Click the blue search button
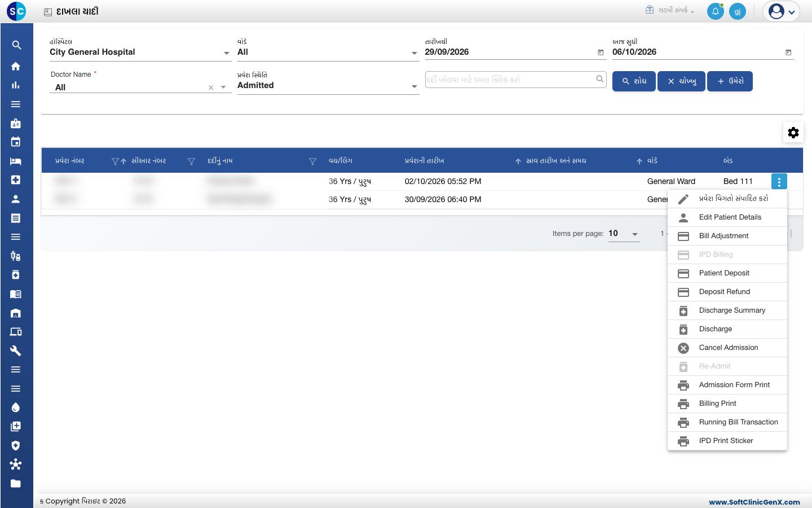This screenshot has height=508, width=812. point(634,81)
